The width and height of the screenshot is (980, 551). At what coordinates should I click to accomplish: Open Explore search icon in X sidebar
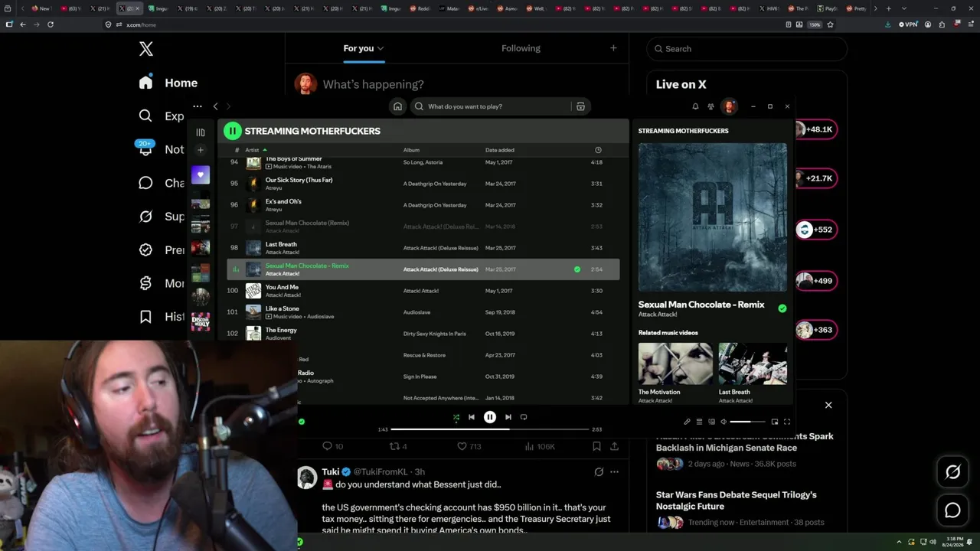145,116
